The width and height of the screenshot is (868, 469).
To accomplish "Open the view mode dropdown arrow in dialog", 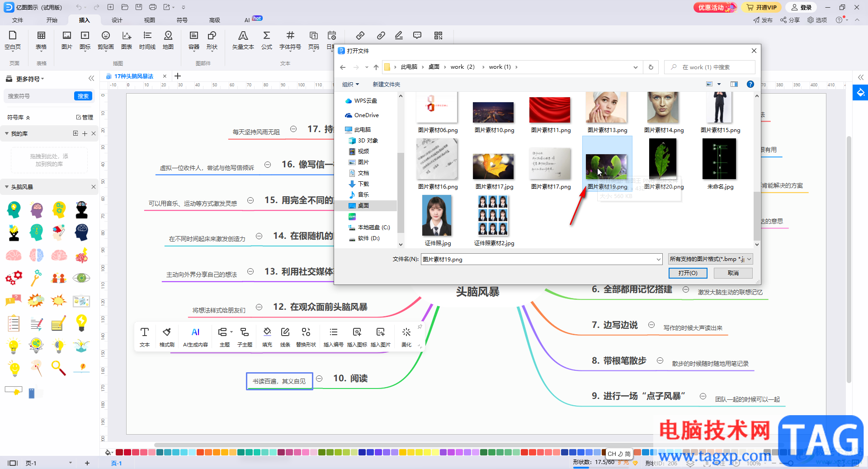I will pos(719,84).
